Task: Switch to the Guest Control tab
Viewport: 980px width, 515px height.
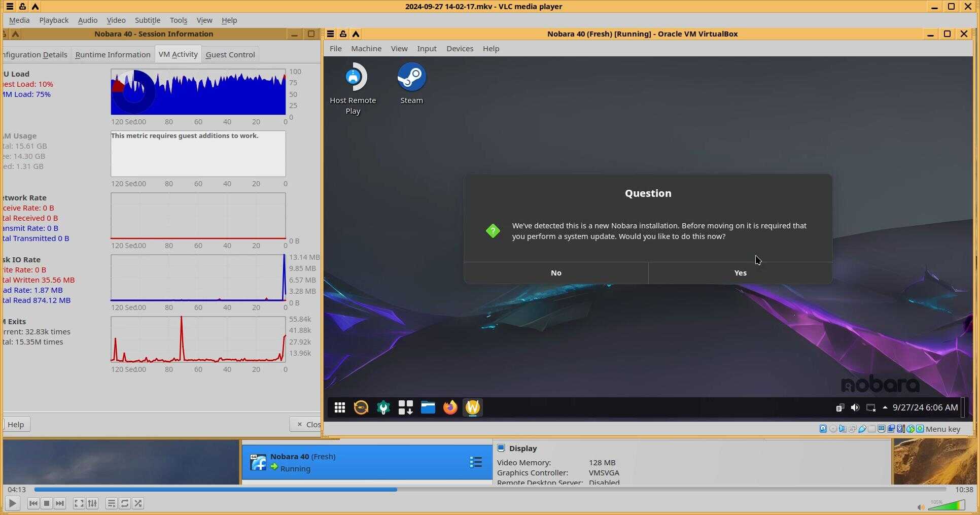Action: click(x=230, y=55)
